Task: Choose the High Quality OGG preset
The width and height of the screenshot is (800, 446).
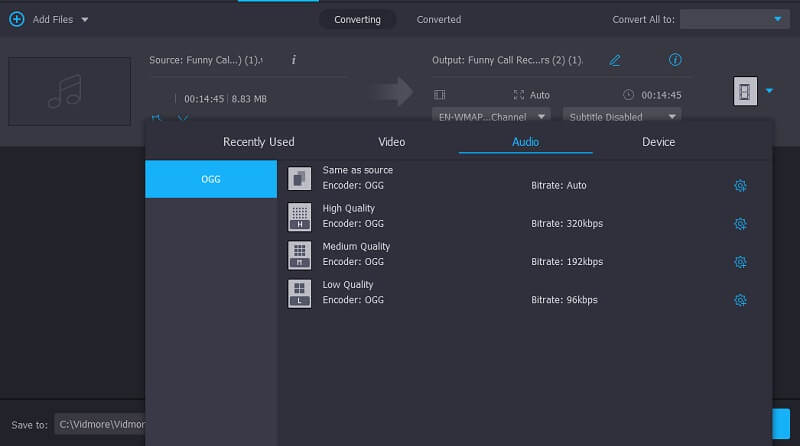Action: click(x=350, y=216)
